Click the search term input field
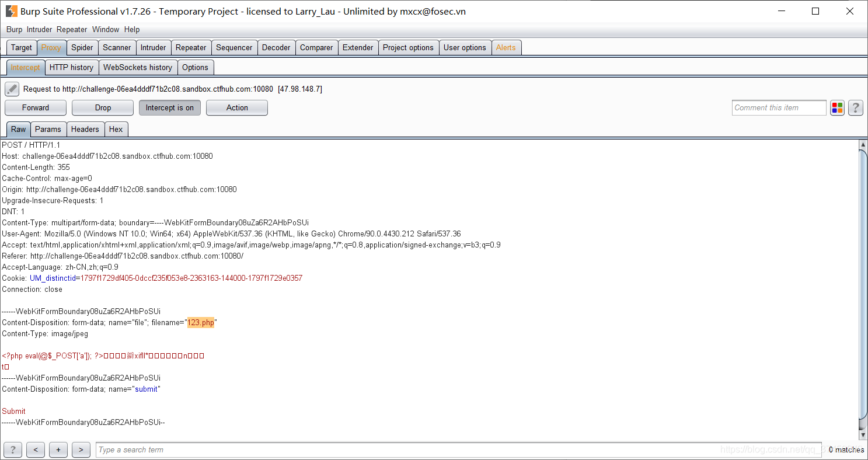 (x=459, y=449)
